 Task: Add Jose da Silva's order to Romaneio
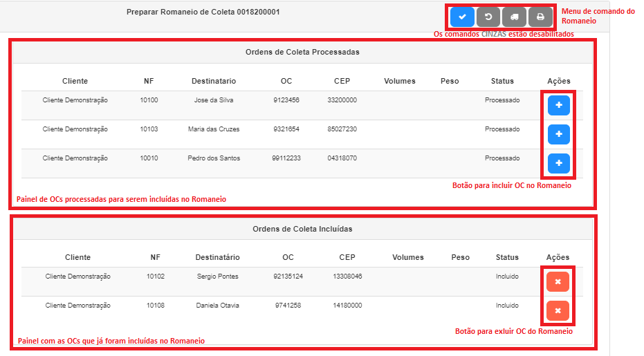click(x=558, y=105)
